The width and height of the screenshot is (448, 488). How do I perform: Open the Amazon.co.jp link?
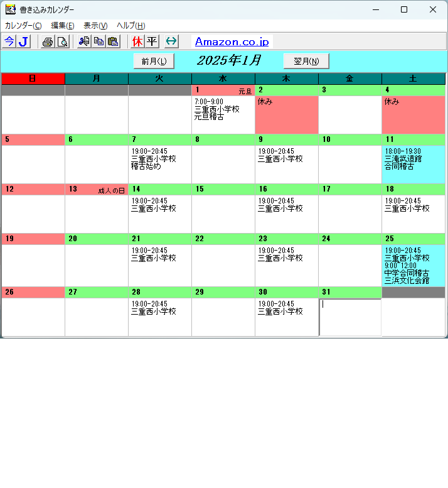click(x=232, y=41)
